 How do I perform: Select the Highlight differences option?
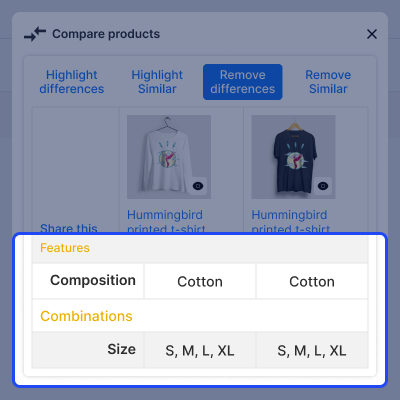point(72,82)
